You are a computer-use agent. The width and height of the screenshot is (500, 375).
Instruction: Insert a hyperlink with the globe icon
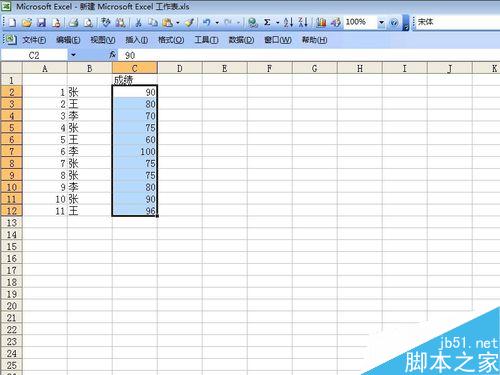point(253,23)
